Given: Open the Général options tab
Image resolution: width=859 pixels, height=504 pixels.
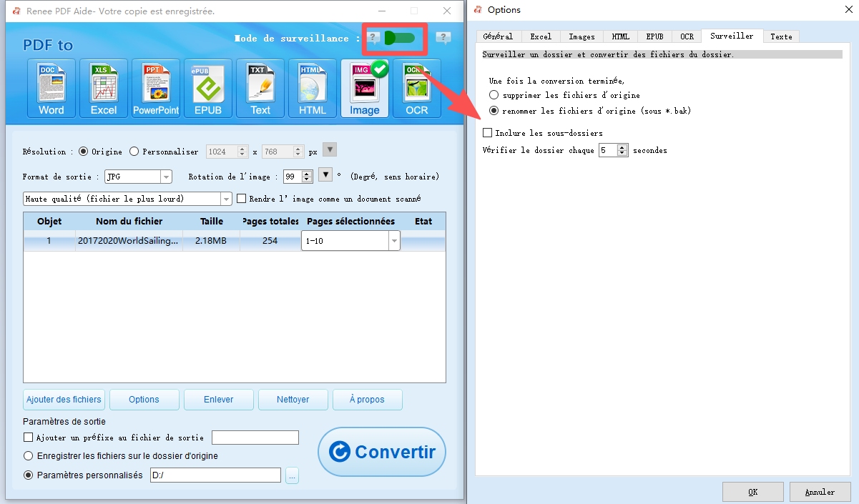Looking at the screenshot, I should pyautogui.click(x=498, y=36).
